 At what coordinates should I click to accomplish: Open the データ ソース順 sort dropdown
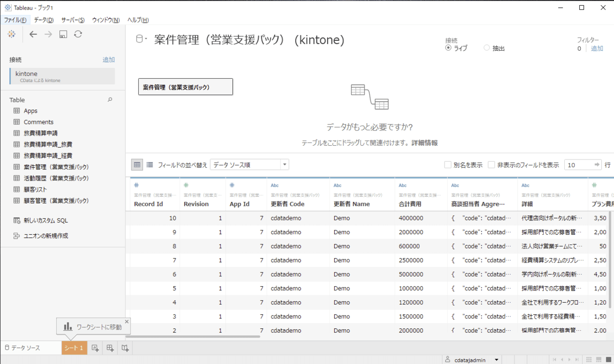click(x=250, y=165)
